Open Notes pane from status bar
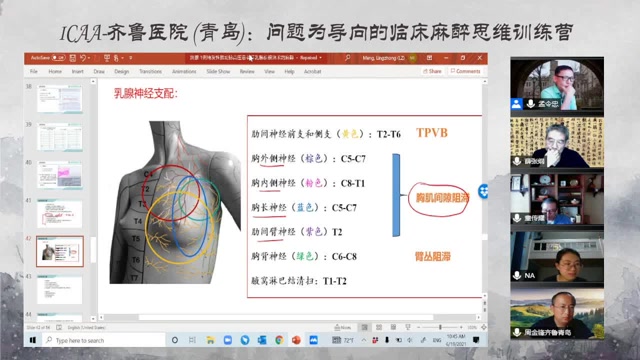640x360 pixels. coord(343,327)
